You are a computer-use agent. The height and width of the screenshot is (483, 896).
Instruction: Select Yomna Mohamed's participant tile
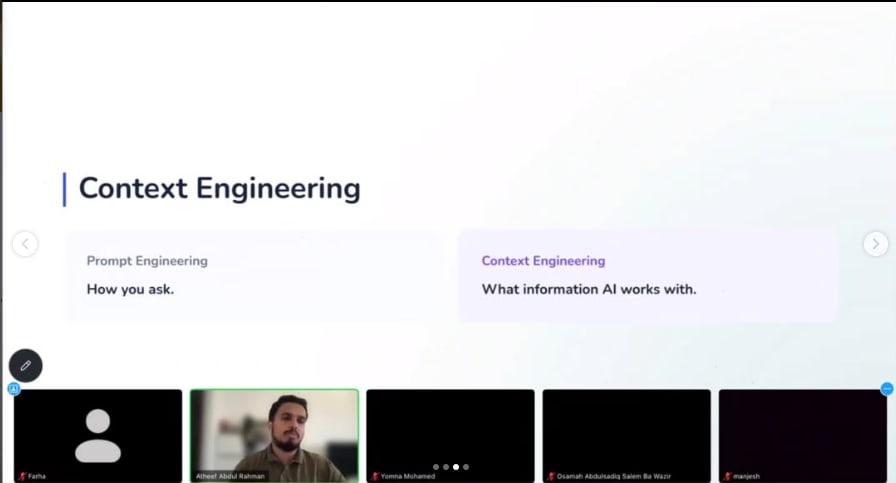click(450, 436)
